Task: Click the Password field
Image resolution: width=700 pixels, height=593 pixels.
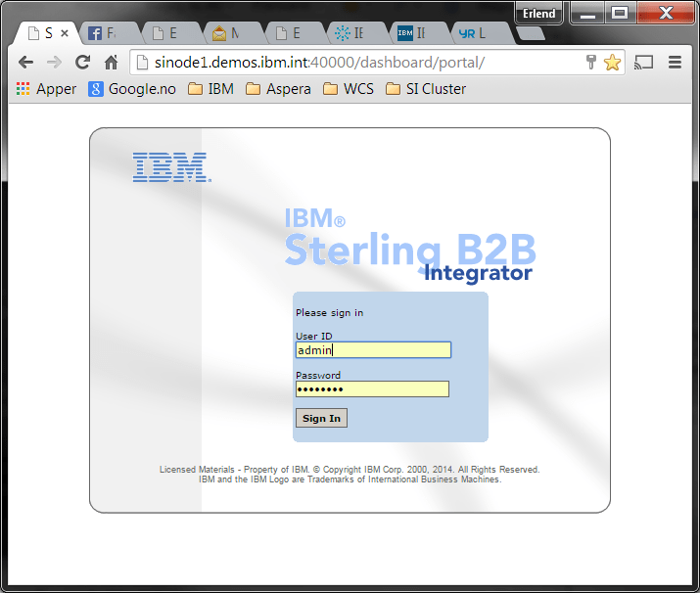Action: pyautogui.click(x=372, y=388)
